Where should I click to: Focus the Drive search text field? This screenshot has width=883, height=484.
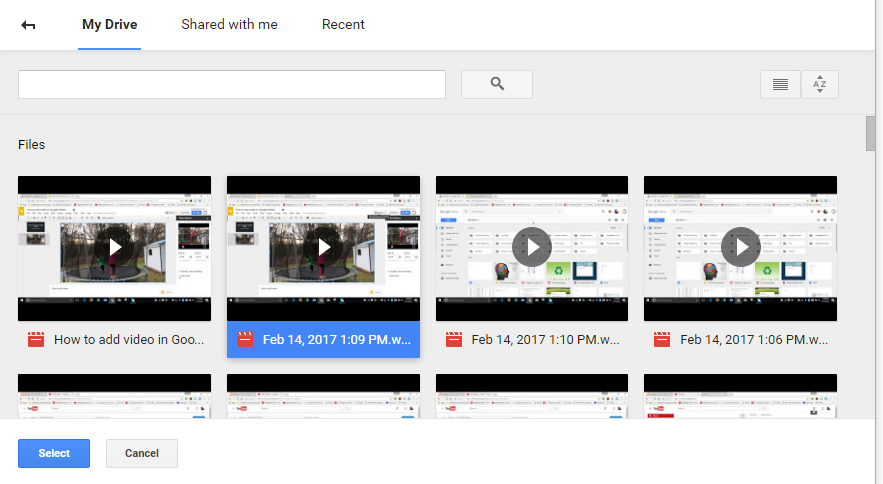point(232,85)
